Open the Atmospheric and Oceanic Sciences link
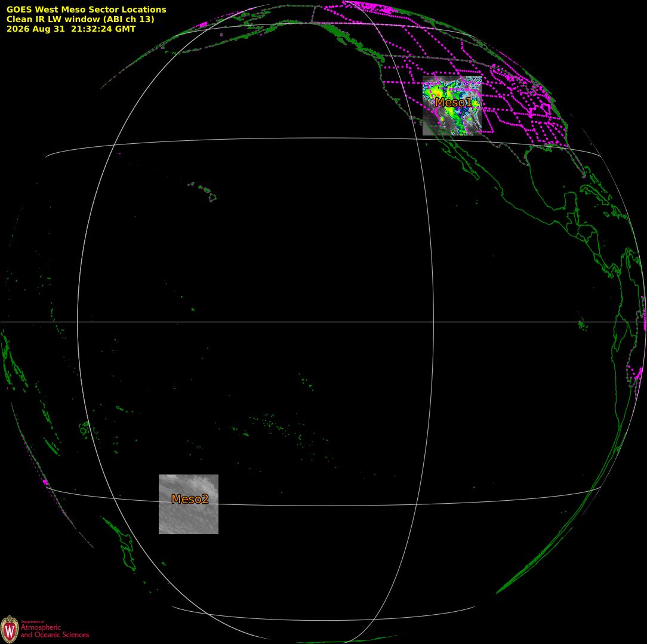Screen dimensions: 647x644 (x=54, y=631)
